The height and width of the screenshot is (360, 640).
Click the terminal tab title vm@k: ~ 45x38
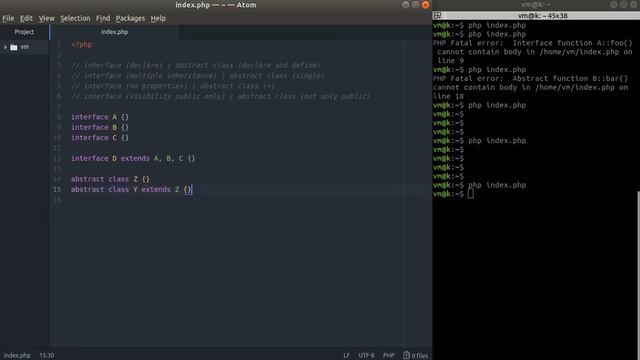[542, 16]
